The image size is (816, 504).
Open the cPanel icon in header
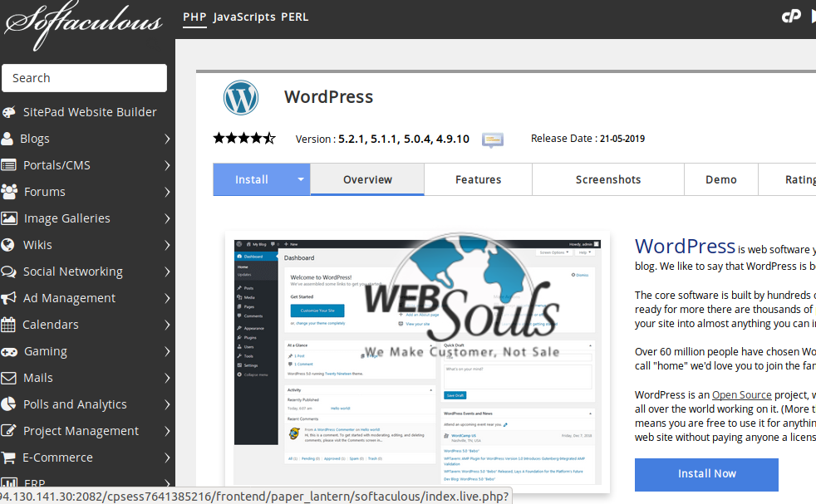[791, 17]
